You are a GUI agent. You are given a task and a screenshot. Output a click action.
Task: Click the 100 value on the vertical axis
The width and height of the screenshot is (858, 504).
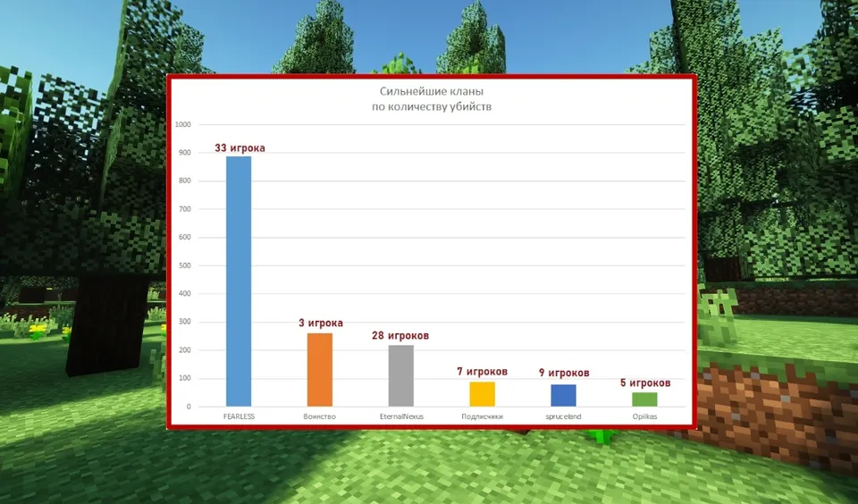coord(185,378)
